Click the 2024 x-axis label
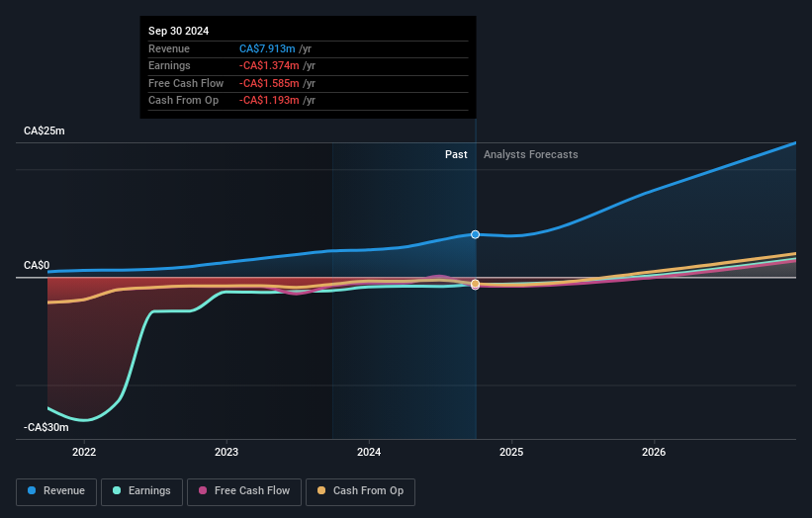The width and height of the screenshot is (812, 518). tap(369, 452)
